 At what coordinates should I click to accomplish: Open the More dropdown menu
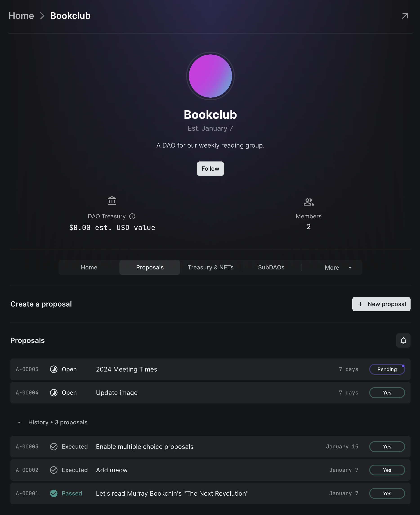point(337,267)
